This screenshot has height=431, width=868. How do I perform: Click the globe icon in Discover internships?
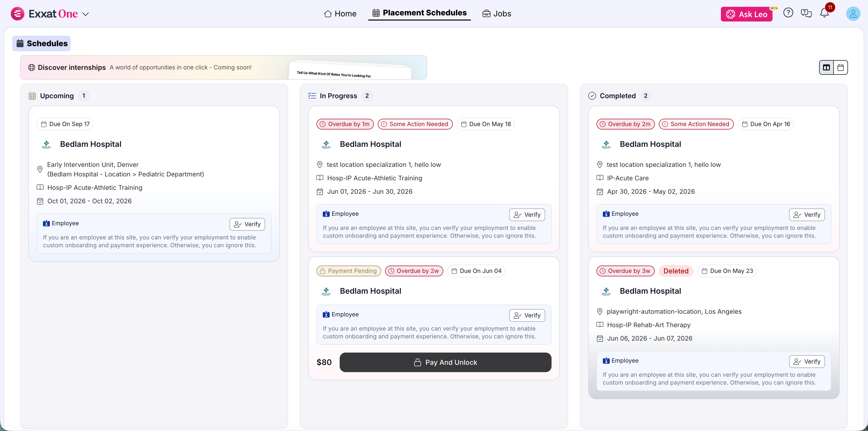[x=31, y=67]
